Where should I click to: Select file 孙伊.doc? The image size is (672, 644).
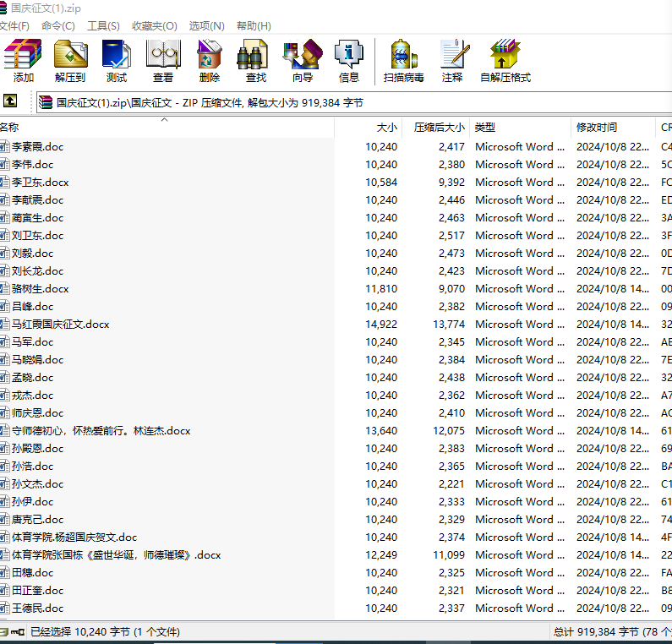[33, 502]
